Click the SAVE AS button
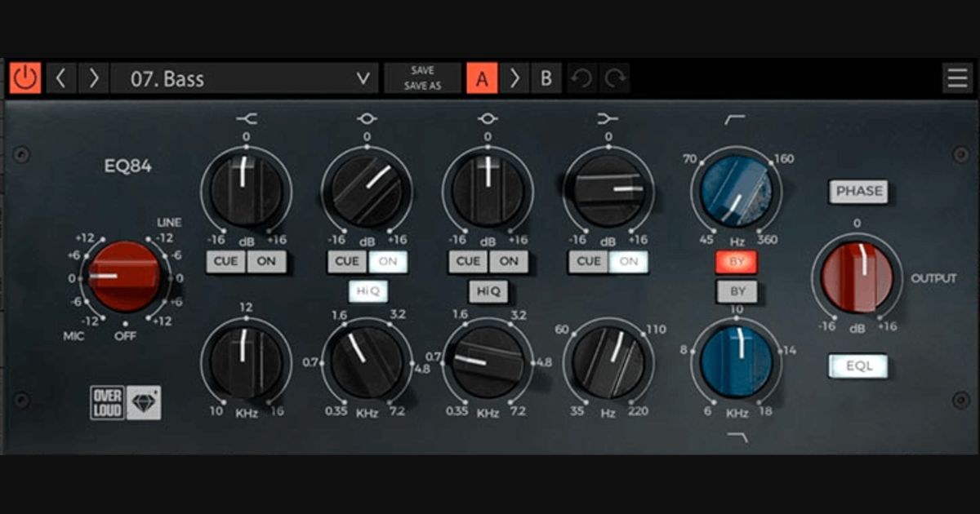The height and width of the screenshot is (514, 980). (421, 85)
